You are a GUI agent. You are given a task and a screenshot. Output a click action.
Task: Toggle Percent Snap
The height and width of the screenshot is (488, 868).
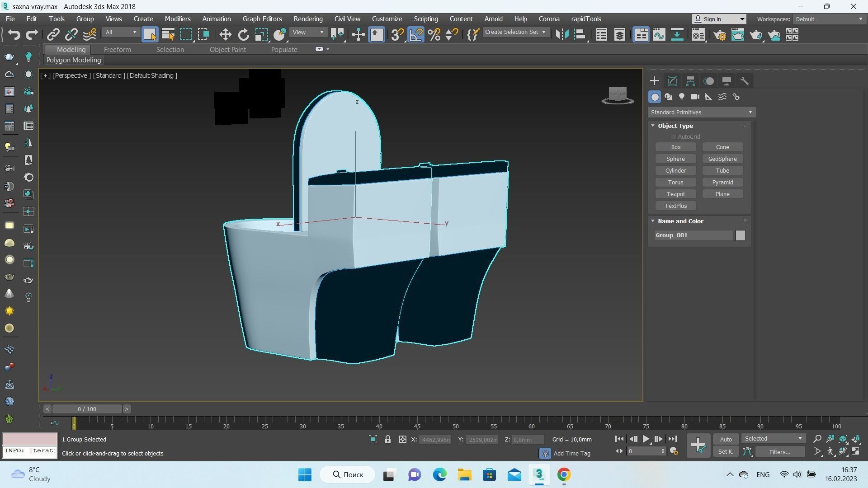[x=434, y=35]
